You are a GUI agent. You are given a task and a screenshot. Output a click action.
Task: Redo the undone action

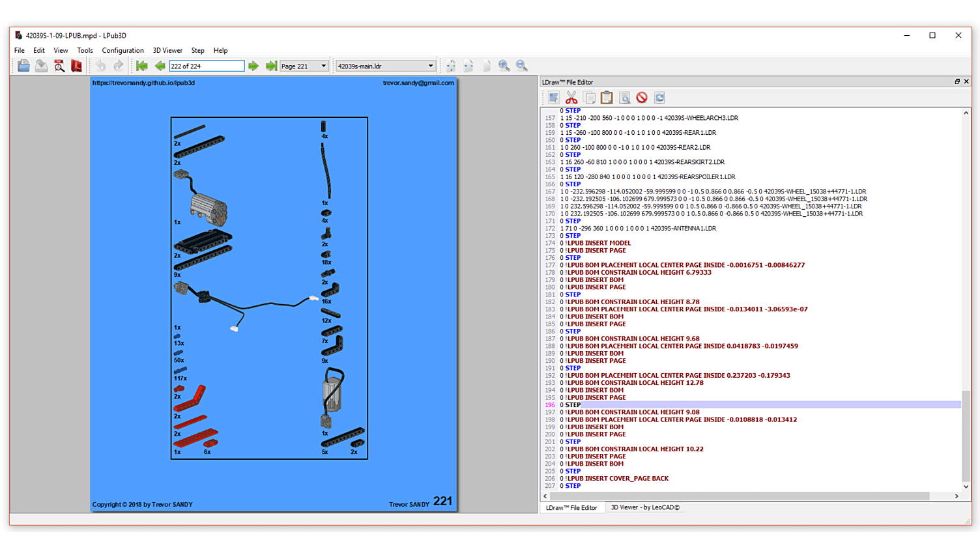tap(118, 65)
